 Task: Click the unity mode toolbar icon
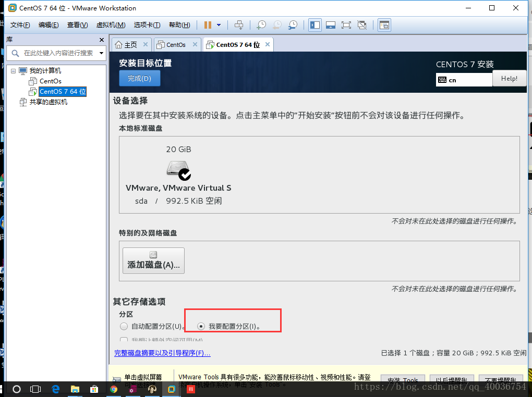coord(362,25)
